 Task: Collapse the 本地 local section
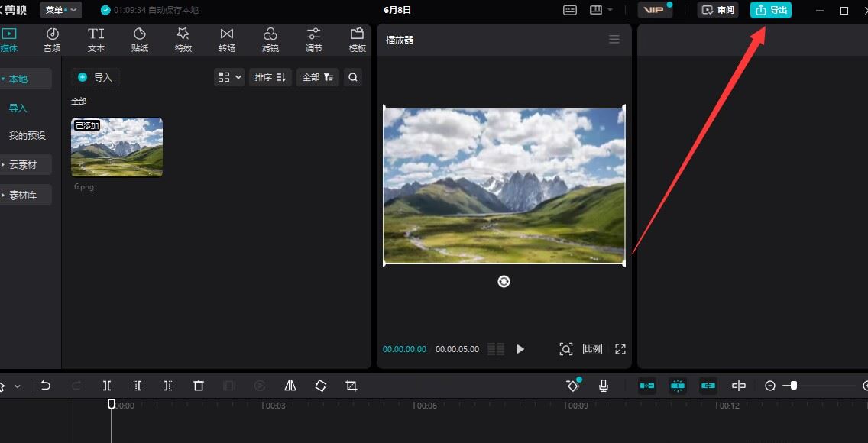click(x=25, y=79)
